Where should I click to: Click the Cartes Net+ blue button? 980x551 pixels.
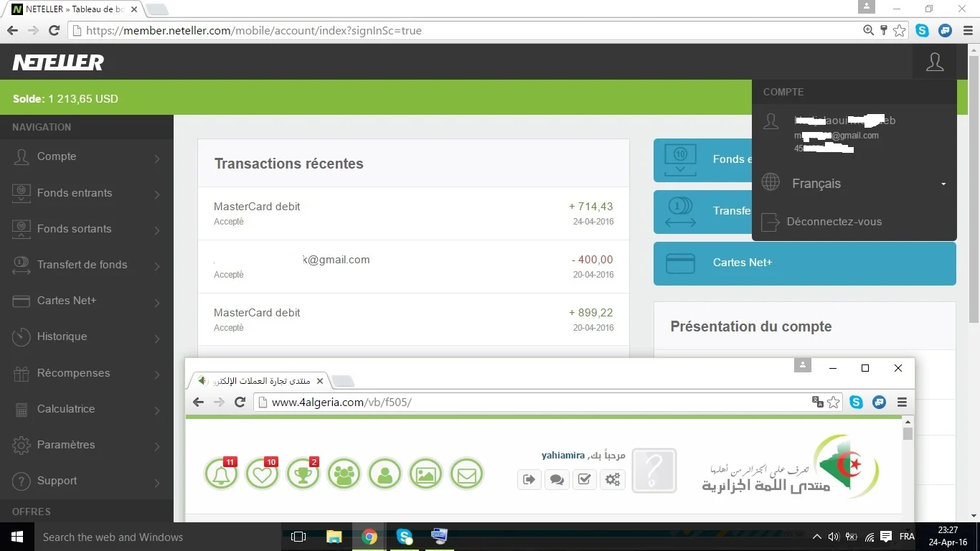click(x=804, y=263)
